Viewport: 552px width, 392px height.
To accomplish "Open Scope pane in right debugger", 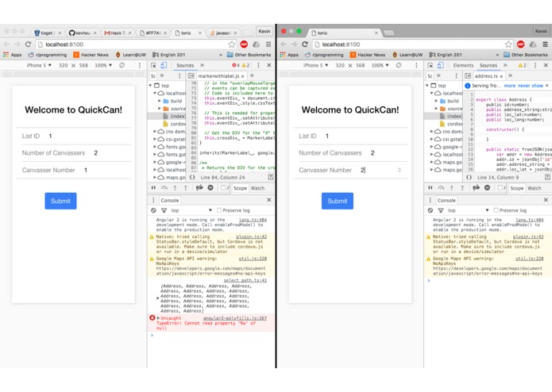I will tap(517, 188).
